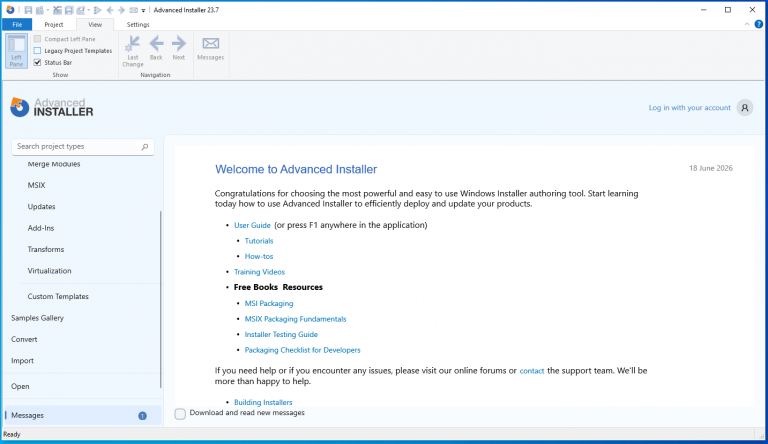Open the Training Videos link
The width and height of the screenshot is (768, 444).
click(259, 272)
